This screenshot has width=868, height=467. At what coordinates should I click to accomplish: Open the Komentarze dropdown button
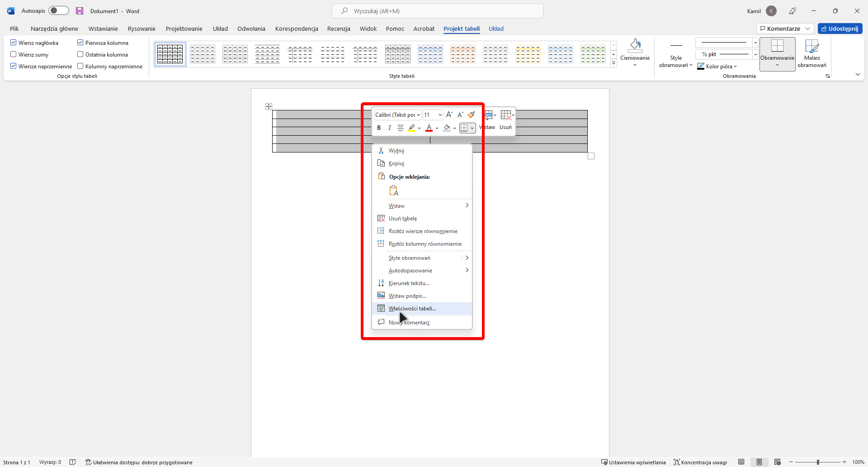[785, 29]
